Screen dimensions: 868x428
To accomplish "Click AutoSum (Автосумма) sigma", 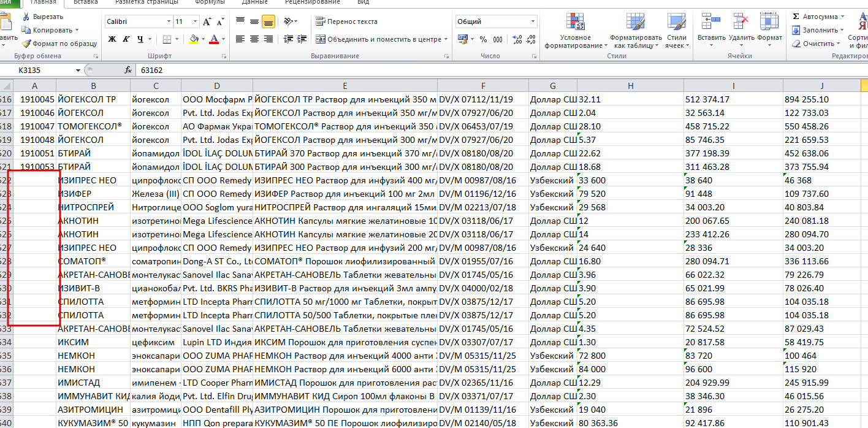I will 815,17.
